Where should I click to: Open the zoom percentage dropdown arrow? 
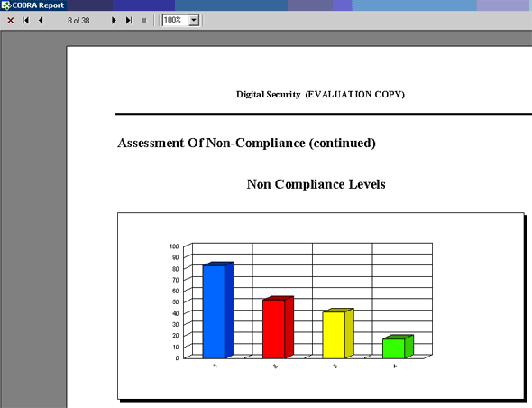194,21
